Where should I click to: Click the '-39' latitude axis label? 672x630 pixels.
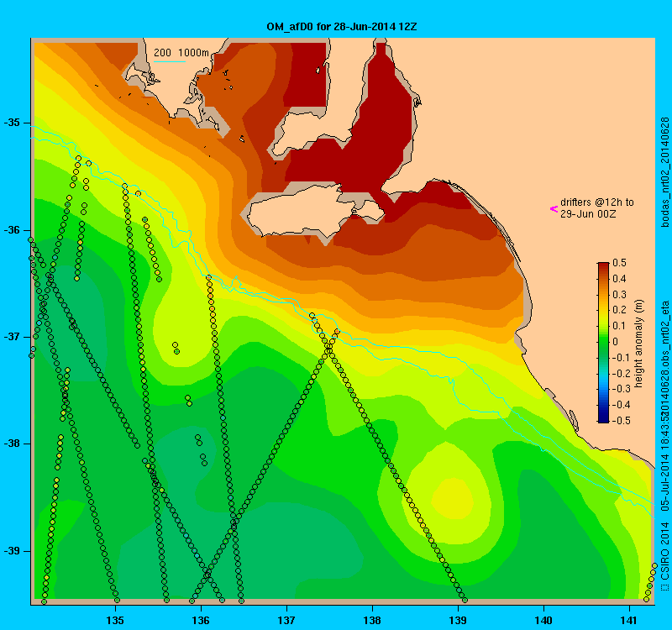[12, 551]
